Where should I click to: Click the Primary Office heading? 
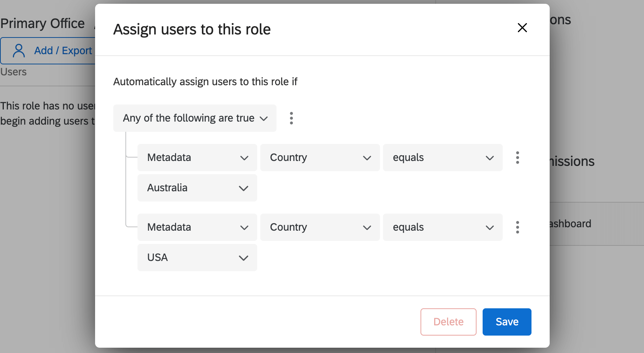pos(42,23)
